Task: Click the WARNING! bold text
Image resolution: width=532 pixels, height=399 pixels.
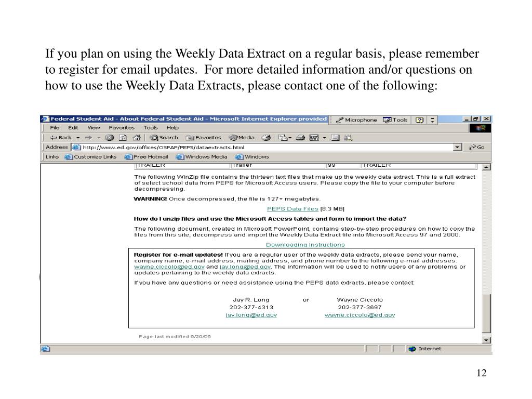Action: tap(150, 199)
